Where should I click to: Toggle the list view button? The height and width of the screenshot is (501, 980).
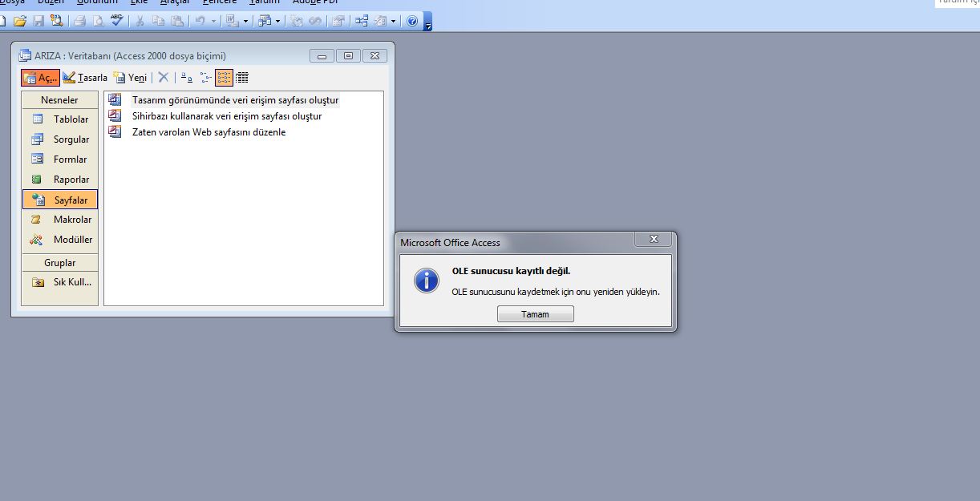click(x=224, y=78)
